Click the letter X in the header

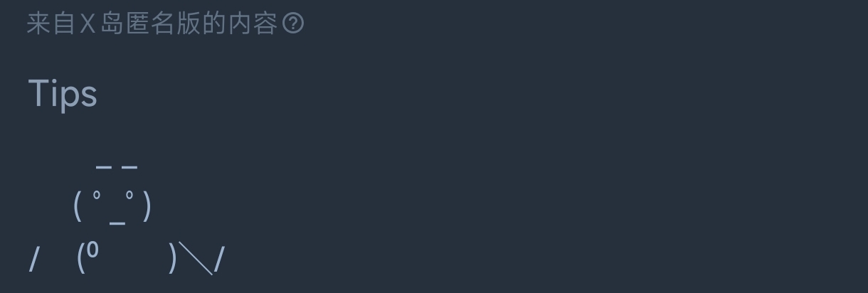(x=87, y=25)
